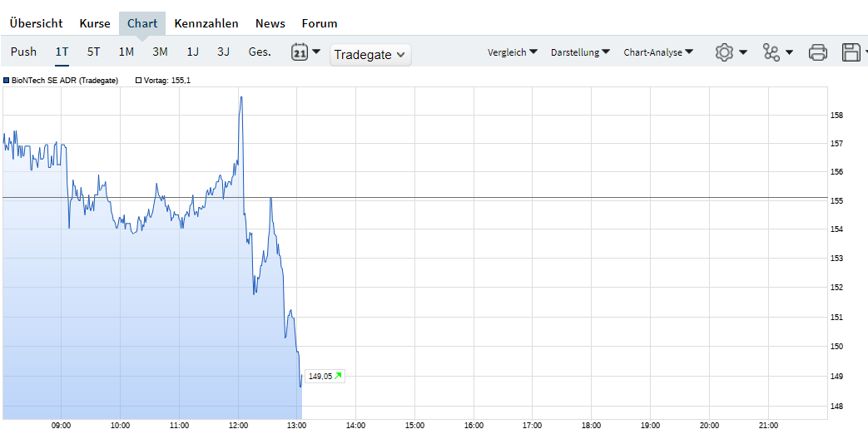
Task: Select the 1T one-day timeframe
Action: [62, 52]
